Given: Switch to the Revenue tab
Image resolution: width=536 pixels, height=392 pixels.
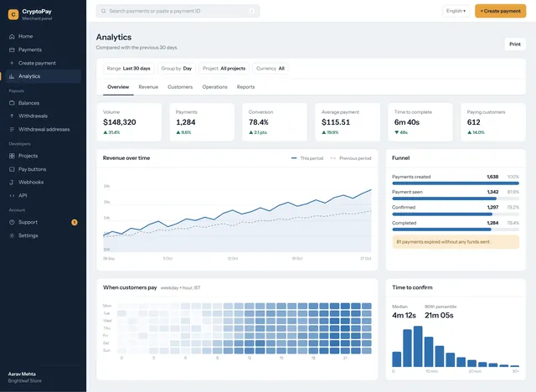Looking at the screenshot, I should 148,87.
